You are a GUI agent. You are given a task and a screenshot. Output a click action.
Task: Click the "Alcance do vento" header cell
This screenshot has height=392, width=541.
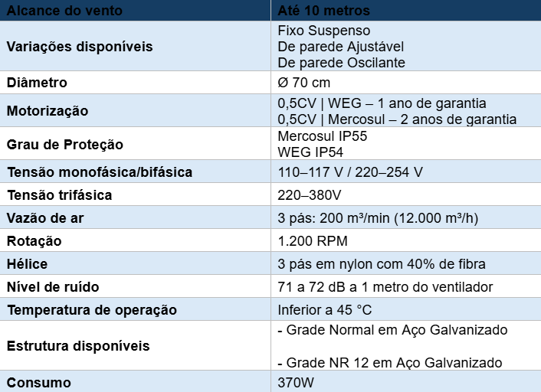pos(64,11)
